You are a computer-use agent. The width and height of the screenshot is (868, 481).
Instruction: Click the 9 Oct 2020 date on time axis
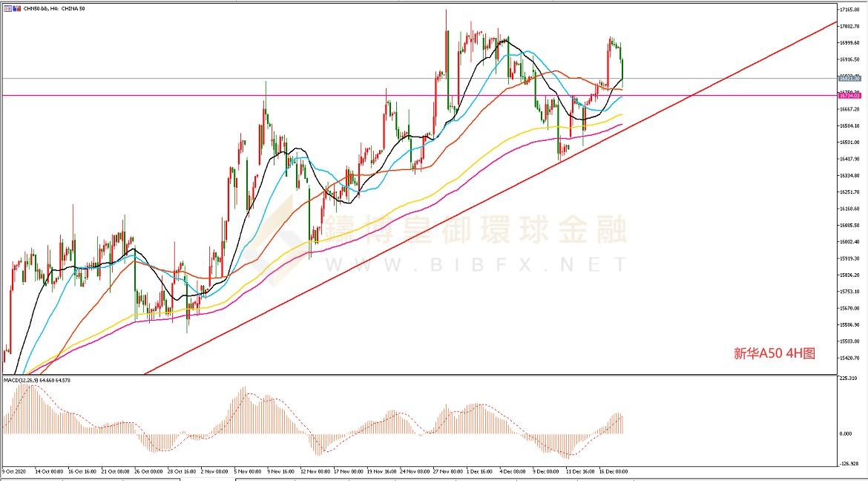[13, 471]
